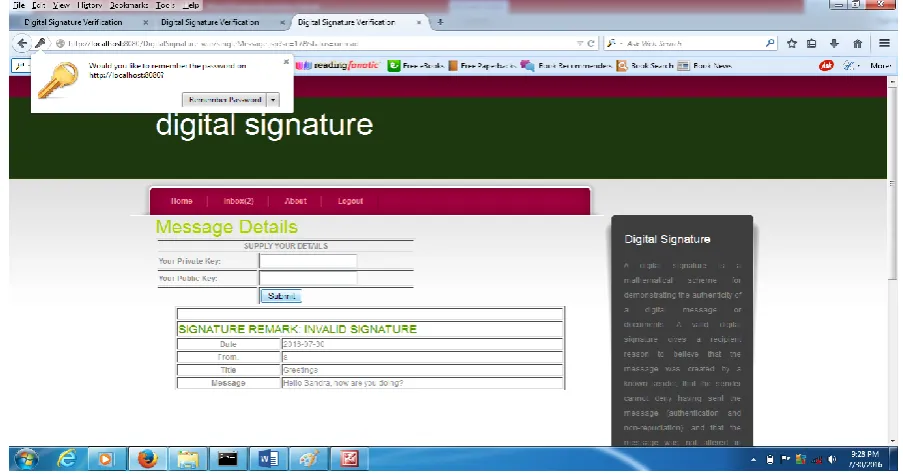Open a new tab with the plus button

point(440,22)
